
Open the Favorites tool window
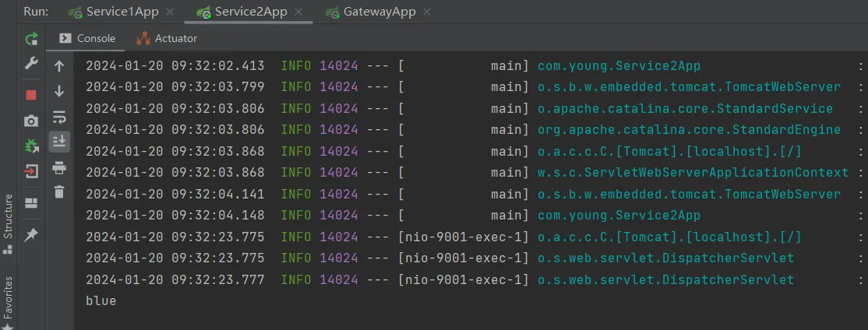(8, 300)
